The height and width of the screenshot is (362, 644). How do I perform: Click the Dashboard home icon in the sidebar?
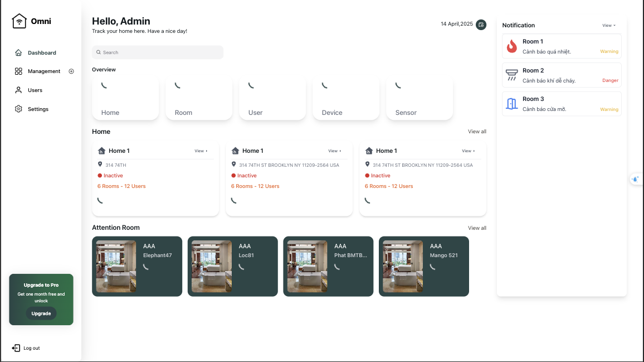18,52
